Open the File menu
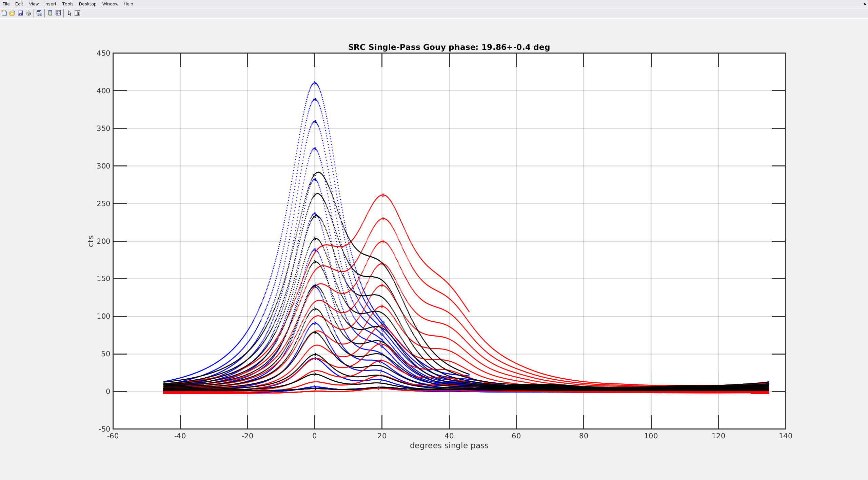 (x=6, y=4)
